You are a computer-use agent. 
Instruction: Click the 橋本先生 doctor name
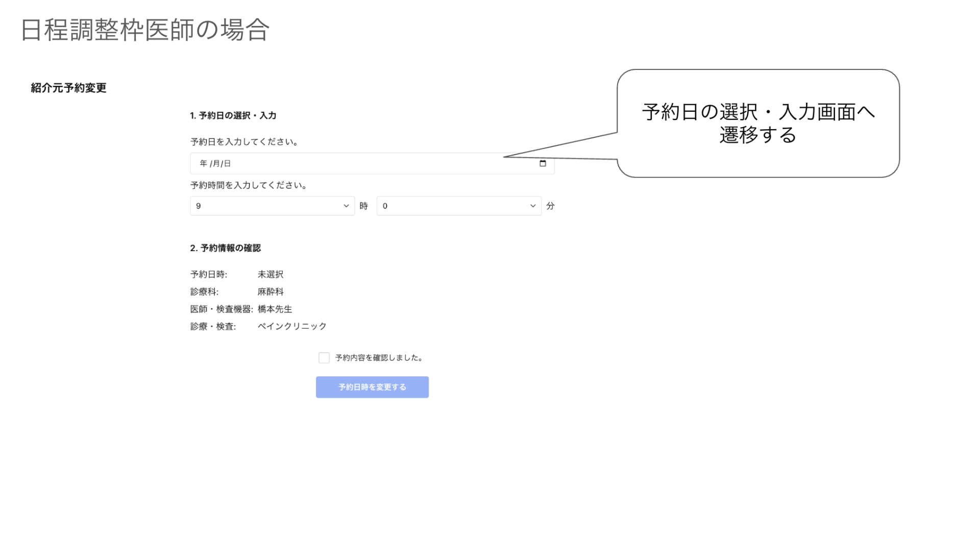275,309
